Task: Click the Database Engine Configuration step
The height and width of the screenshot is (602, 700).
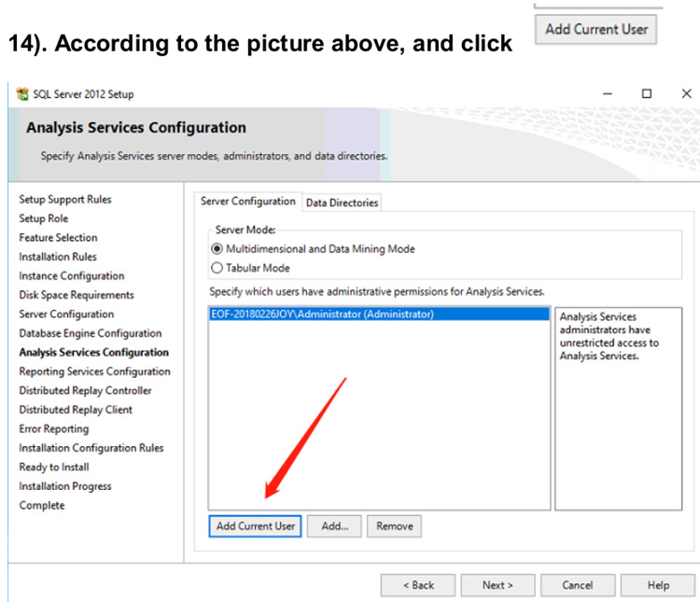Action: tap(91, 333)
